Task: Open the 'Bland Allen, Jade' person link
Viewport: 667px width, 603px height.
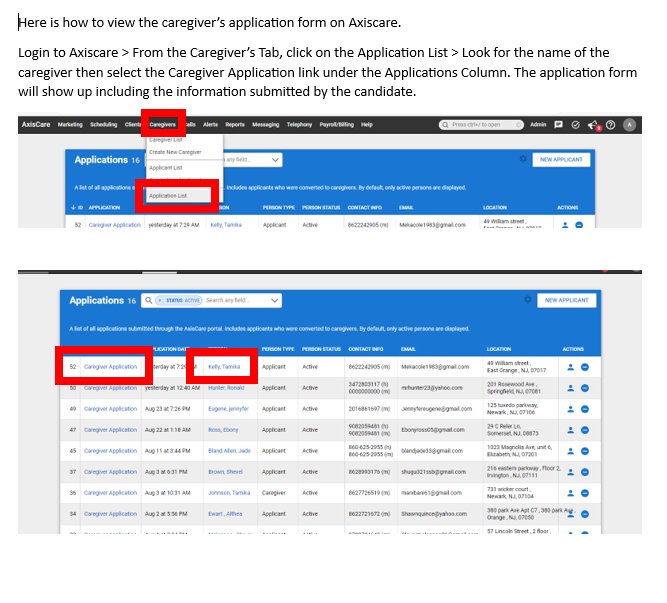Action: coord(230,451)
